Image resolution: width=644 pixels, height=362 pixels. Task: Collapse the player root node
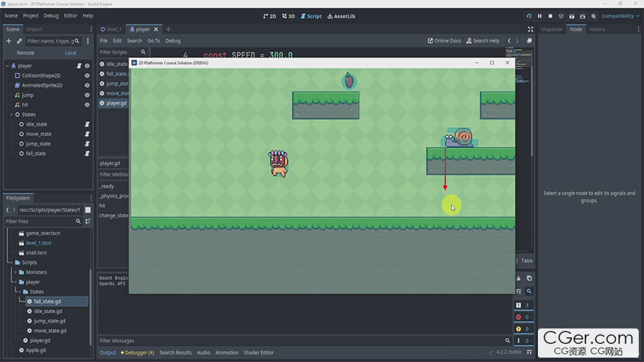[x=7, y=66]
